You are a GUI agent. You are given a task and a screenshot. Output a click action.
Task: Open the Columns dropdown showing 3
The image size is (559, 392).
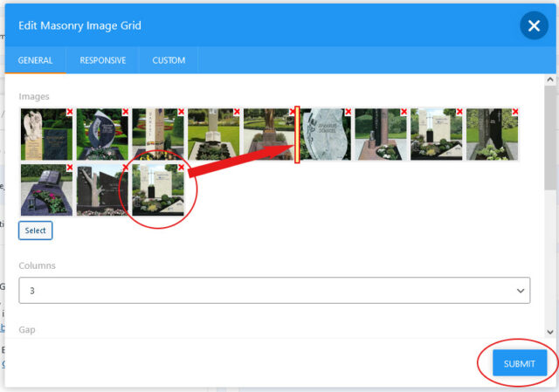(x=274, y=291)
